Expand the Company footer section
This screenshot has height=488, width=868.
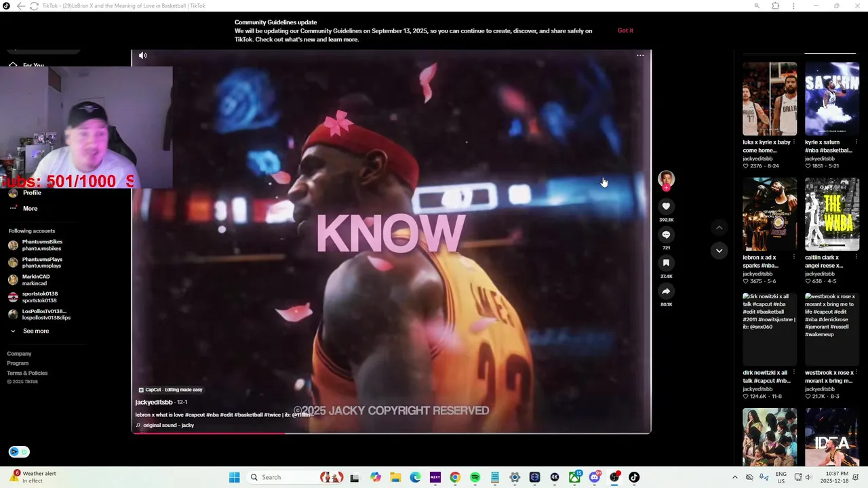[x=19, y=354]
